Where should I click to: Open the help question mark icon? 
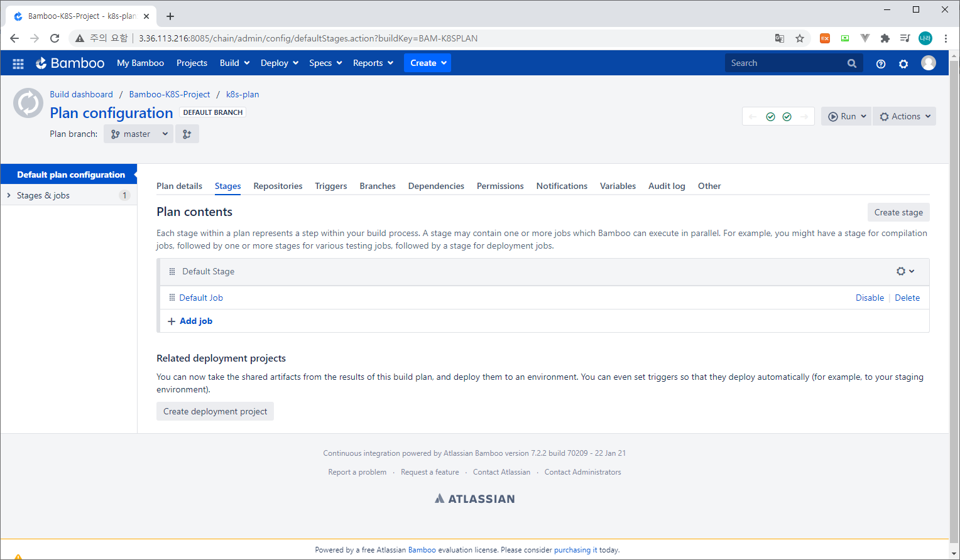click(881, 63)
